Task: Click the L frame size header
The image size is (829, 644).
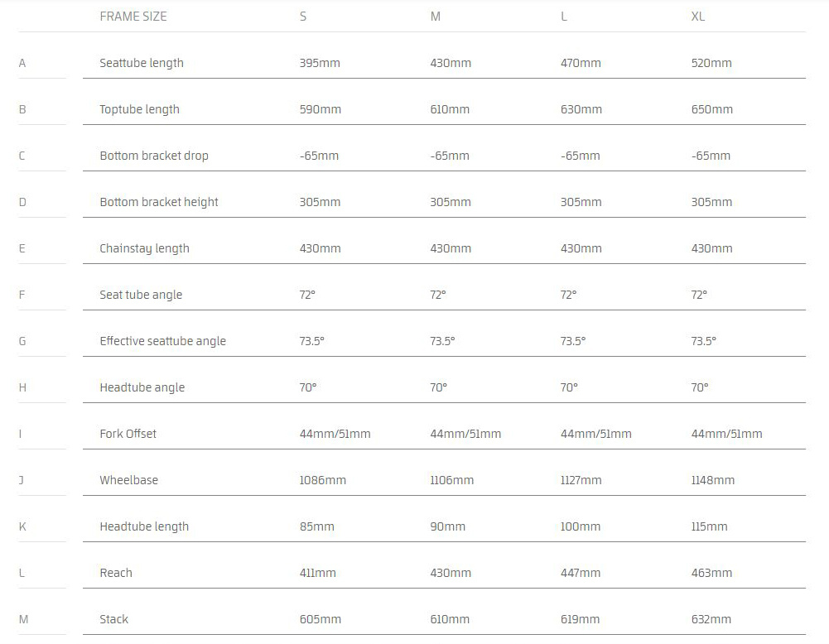Action: (564, 17)
